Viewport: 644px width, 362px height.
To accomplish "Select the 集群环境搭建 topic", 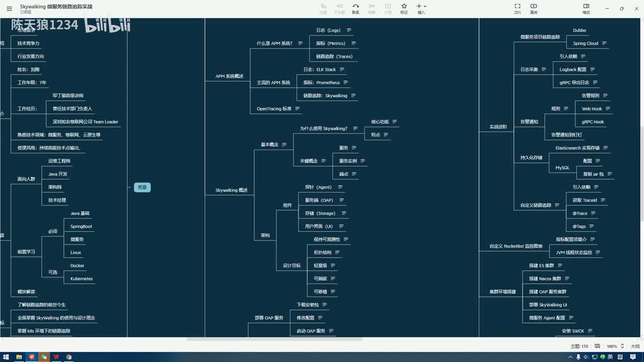I will point(503,292).
